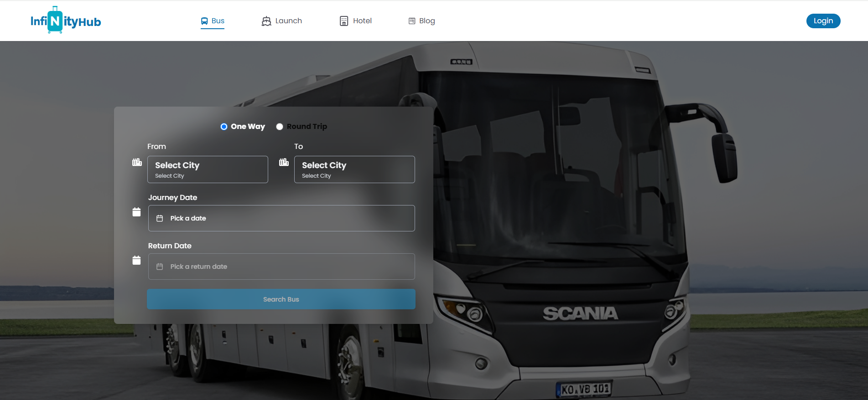Open the From Select City dropdown
868x400 pixels.
click(208, 169)
